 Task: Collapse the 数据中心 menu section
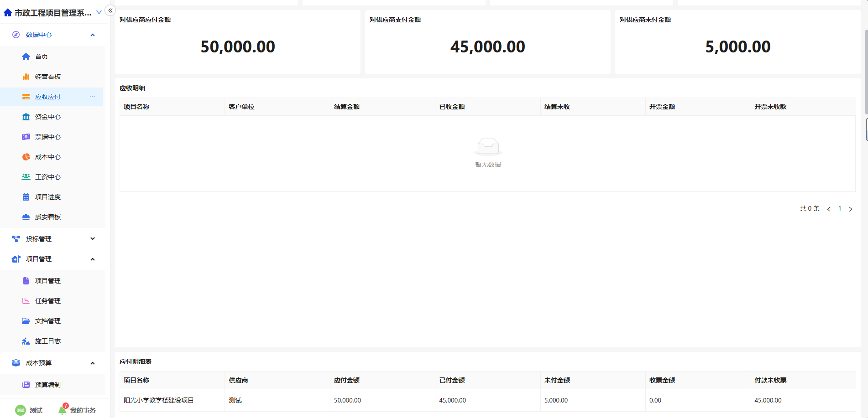[x=93, y=35]
